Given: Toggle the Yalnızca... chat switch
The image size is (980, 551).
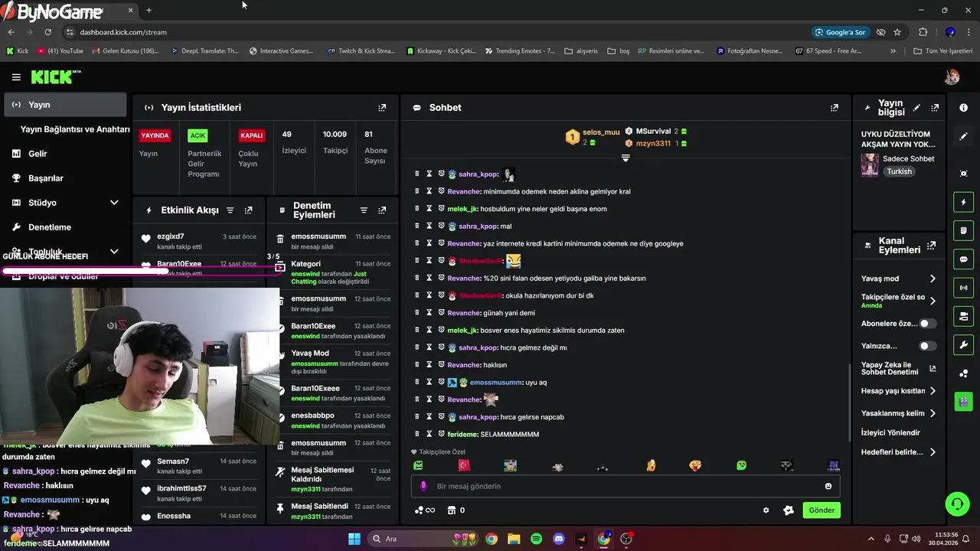Looking at the screenshot, I should pyautogui.click(x=927, y=346).
